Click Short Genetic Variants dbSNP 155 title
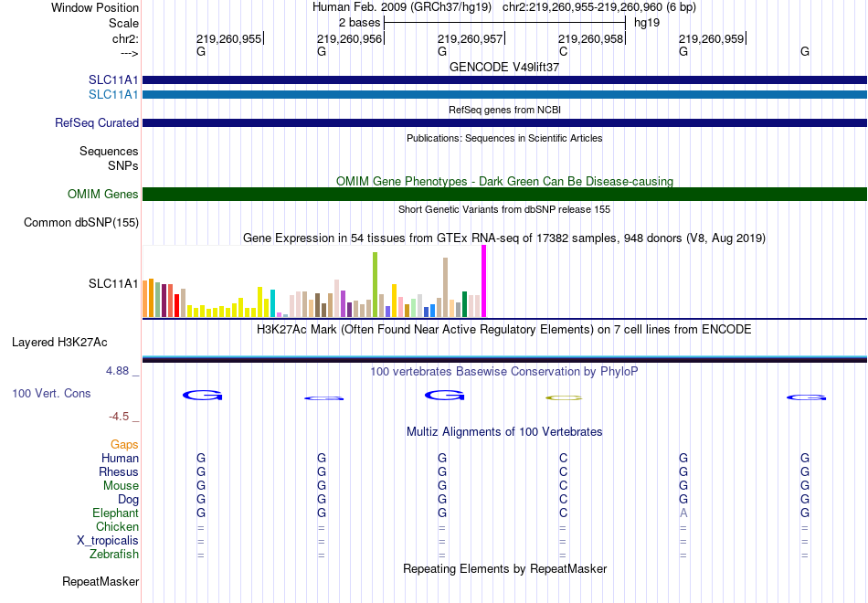The image size is (868, 603). [x=504, y=209]
